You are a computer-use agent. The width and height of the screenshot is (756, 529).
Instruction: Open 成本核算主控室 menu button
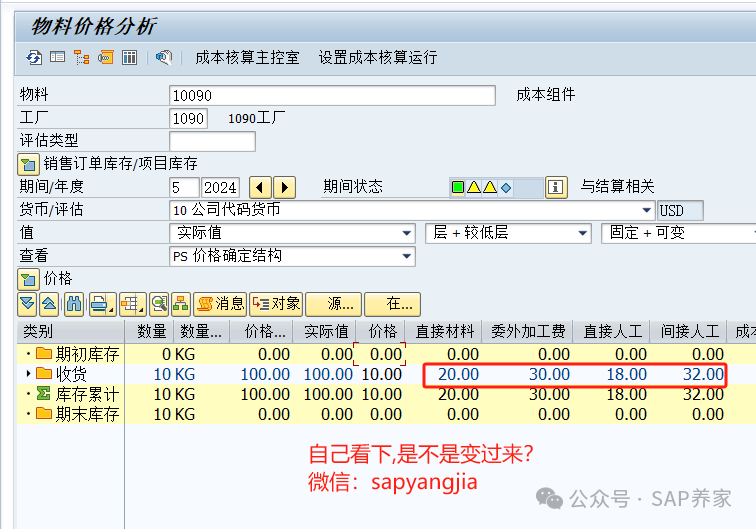tap(247, 57)
